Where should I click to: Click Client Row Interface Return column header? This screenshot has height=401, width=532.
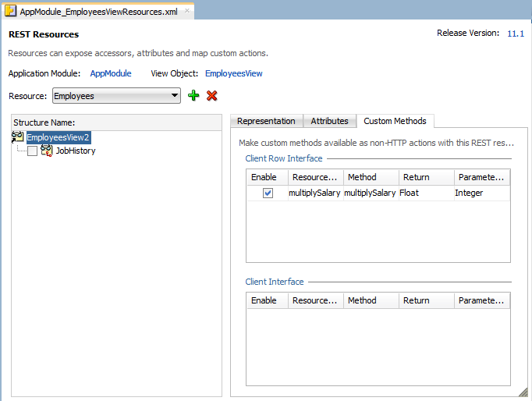pyautogui.click(x=427, y=177)
